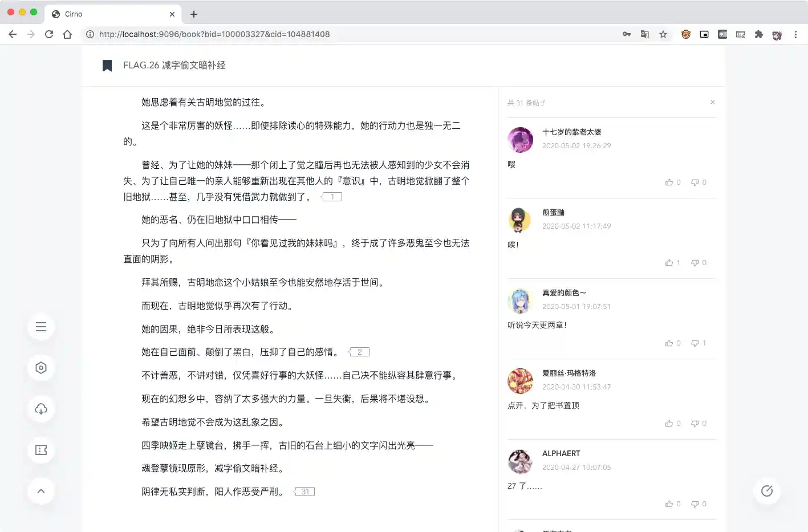Image resolution: width=808 pixels, height=532 pixels.
Task: Click the cloud download button
Action: (x=41, y=409)
